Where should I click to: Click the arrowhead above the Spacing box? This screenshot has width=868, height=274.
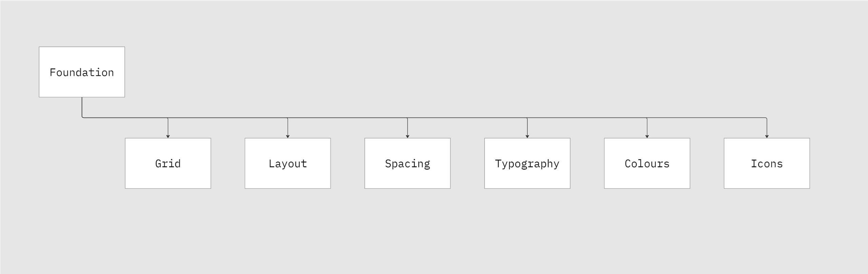pyautogui.click(x=408, y=136)
